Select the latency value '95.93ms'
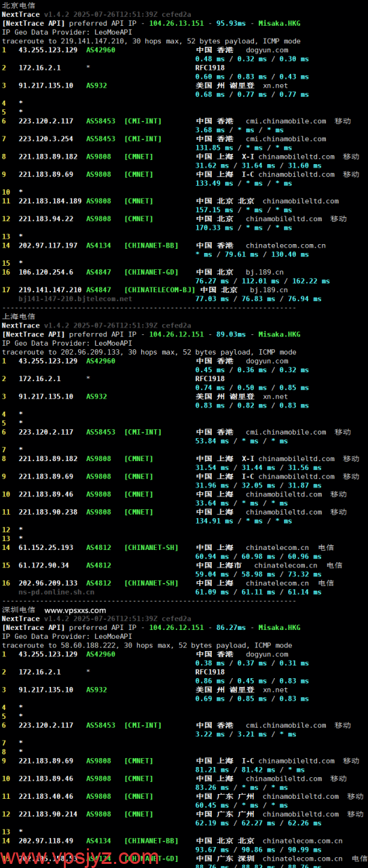The image size is (368, 868). click(x=232, y=23)
